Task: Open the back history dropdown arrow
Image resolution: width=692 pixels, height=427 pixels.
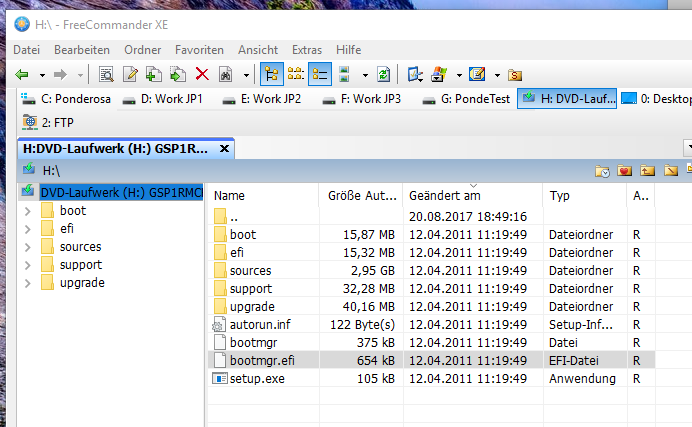Action: click(x=42, y=75)
